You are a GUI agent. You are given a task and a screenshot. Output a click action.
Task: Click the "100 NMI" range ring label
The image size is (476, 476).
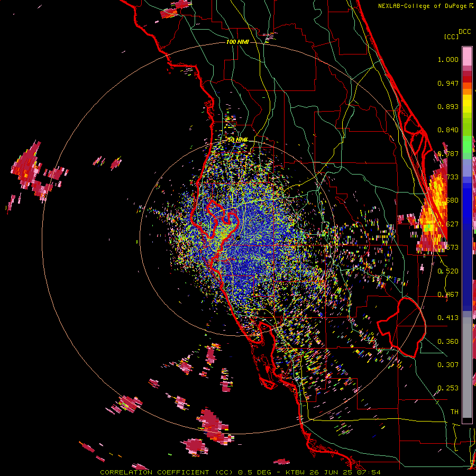(x=237, y=42)
